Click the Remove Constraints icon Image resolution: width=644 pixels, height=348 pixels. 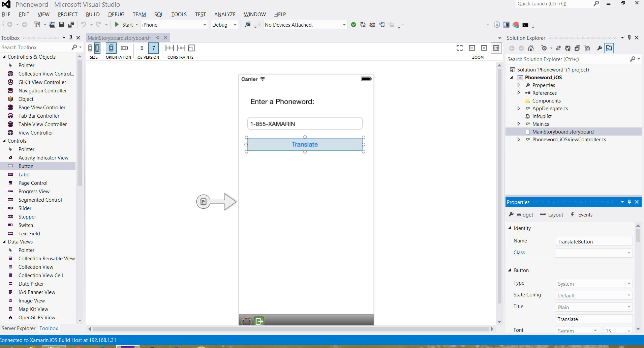(x=181, y=48)
